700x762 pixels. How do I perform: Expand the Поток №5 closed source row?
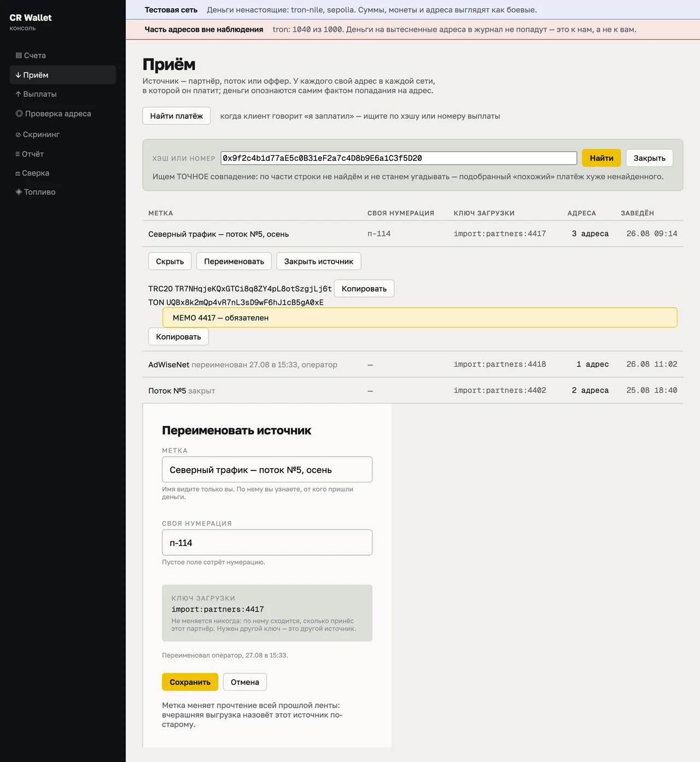click(x=413, y=391)
